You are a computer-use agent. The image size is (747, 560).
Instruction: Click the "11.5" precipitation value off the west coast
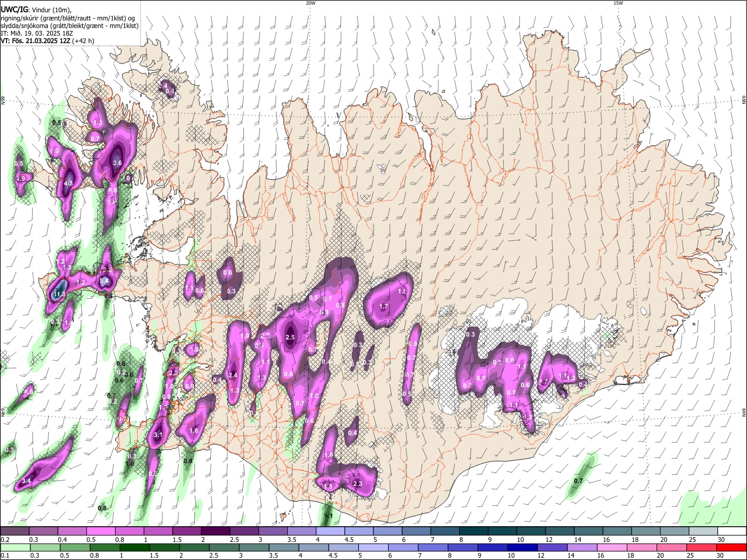click(x=59, y=296)
